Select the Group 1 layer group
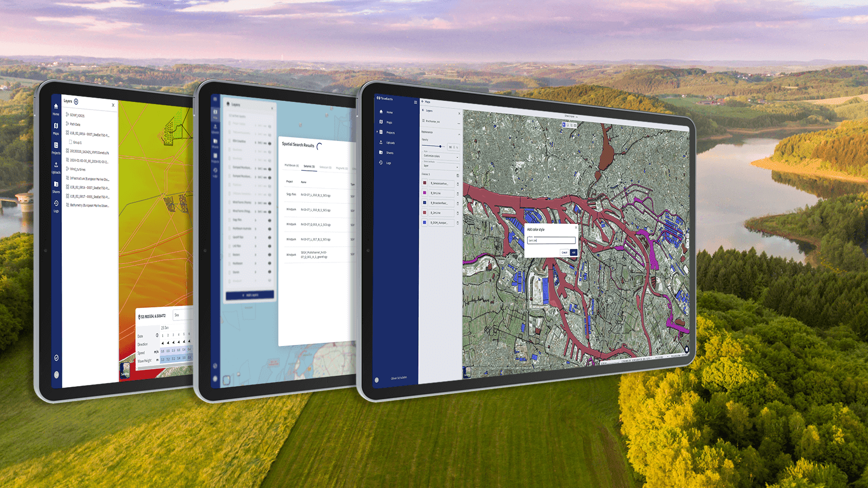 click(75, 143)
